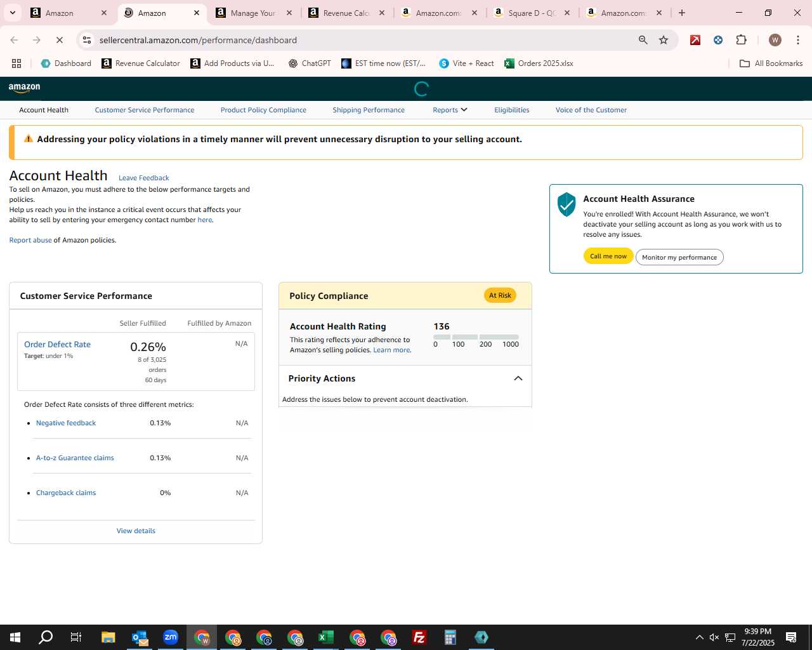
Task: Open the Chrome profile W avatar
Action: 775,40
